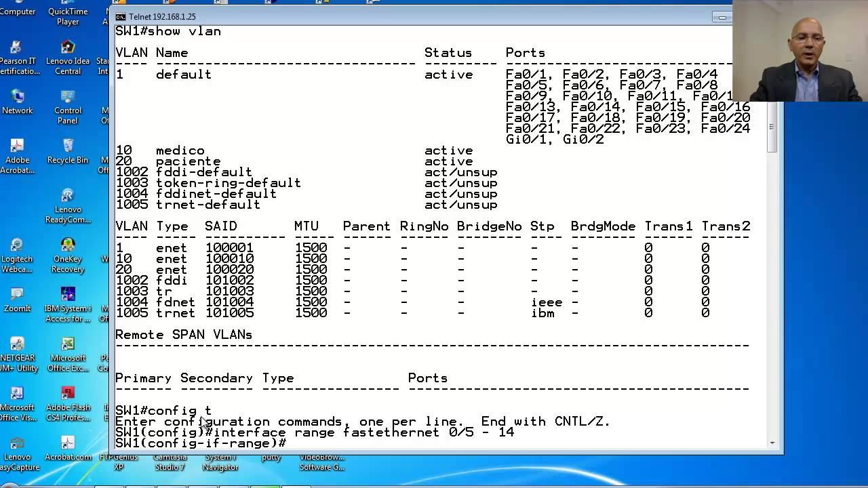This screenshot has width=868, height=488.
Task: Click the 'Gi0/1, Gi0/2' ports text
Action: pyautogui.click(x=555, y=140)
